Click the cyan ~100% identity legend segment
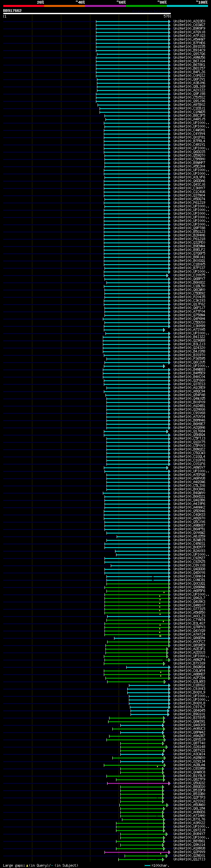211x868 pixels. click(187, 6)
